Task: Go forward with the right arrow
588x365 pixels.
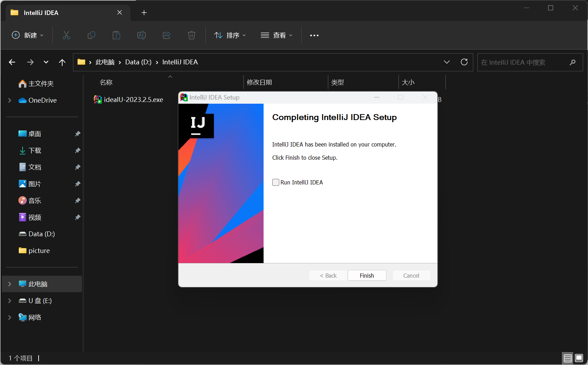Action: (x=31, y=62)
